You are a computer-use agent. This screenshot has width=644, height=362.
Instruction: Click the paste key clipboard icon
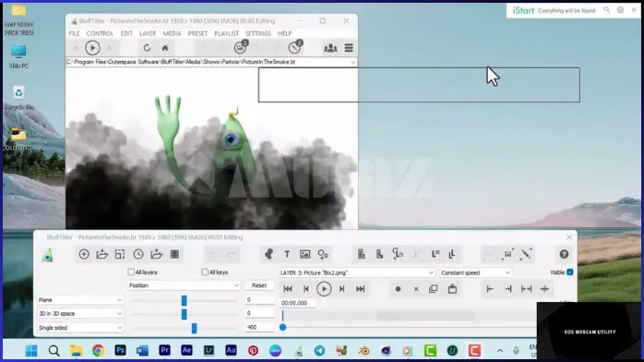[452, 289]
